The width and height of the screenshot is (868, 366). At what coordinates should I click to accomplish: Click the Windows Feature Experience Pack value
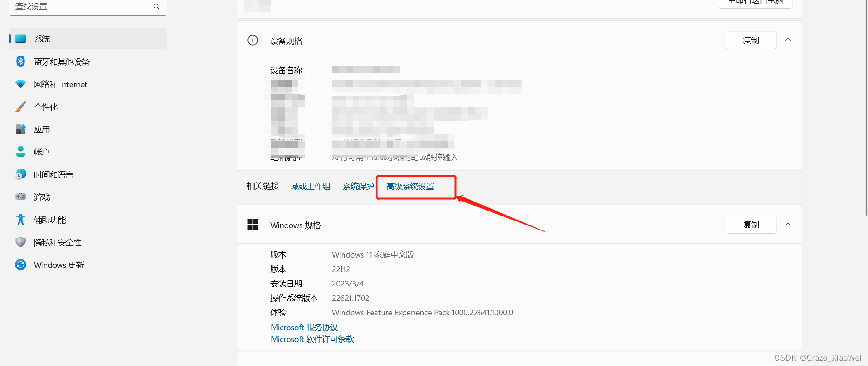click(422, 313)
